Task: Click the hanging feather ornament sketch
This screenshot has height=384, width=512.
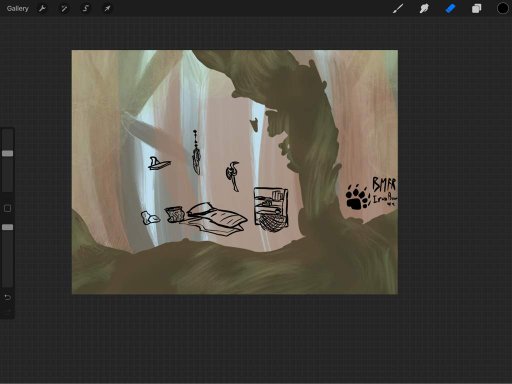Action: (x=196, y=152)
